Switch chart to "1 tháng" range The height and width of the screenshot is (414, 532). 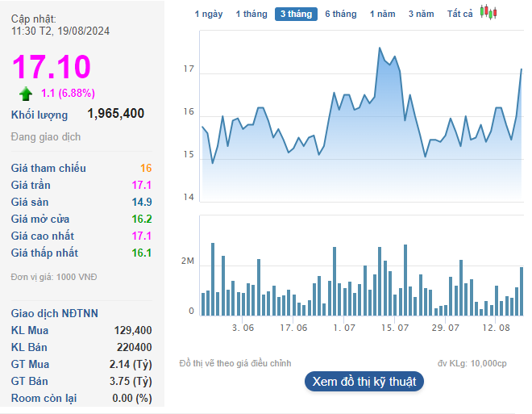(250, 15)
